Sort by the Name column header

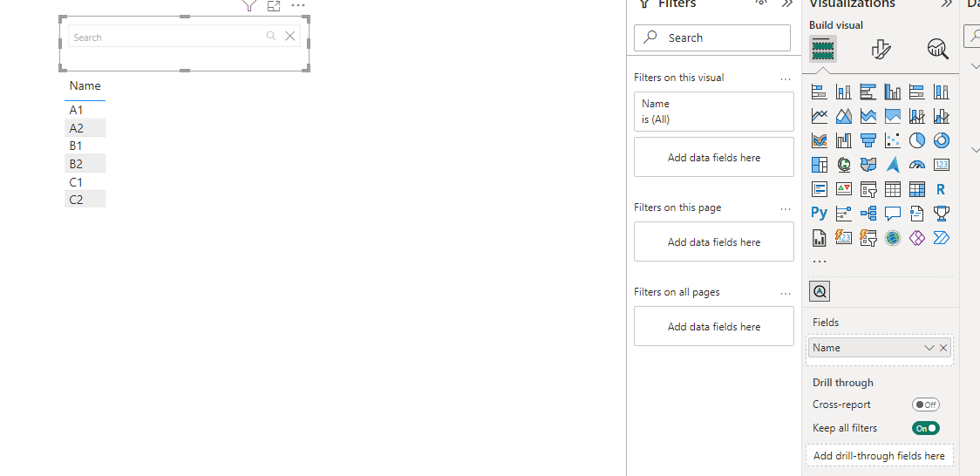pos(85,86)
